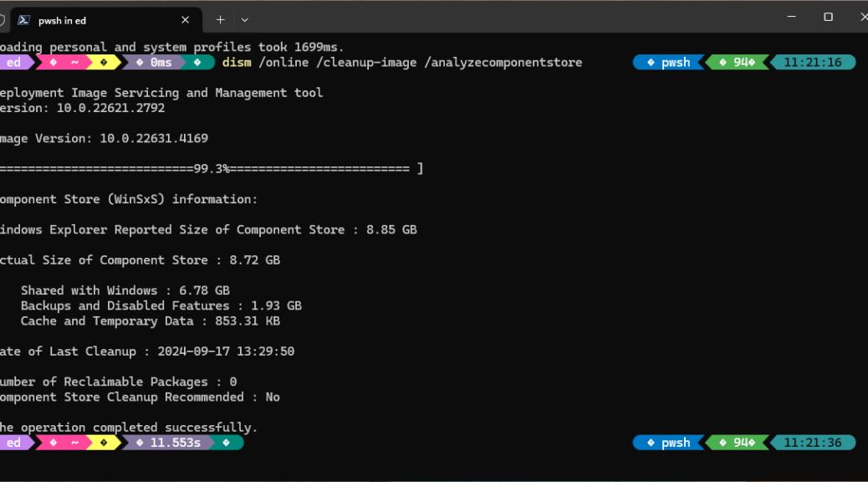This screenshot has width=868, height=482.
Task: Click the upper 'ed' prompt segment
Action: coord(15,63)
